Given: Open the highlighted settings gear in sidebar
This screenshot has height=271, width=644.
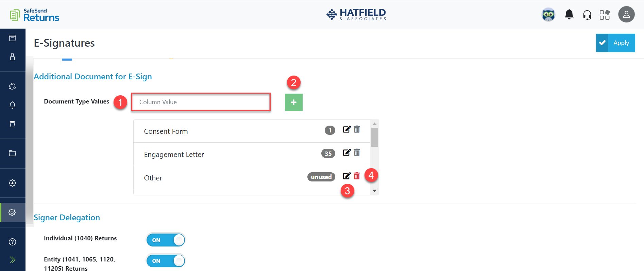Looking at the screenshot, I should point(13,212).
